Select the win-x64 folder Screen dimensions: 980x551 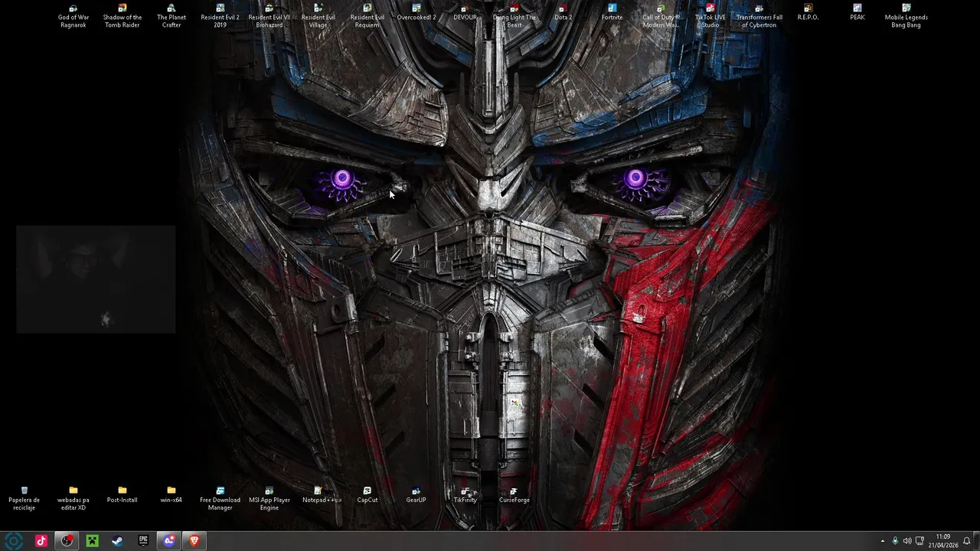(x=171, y=494)
